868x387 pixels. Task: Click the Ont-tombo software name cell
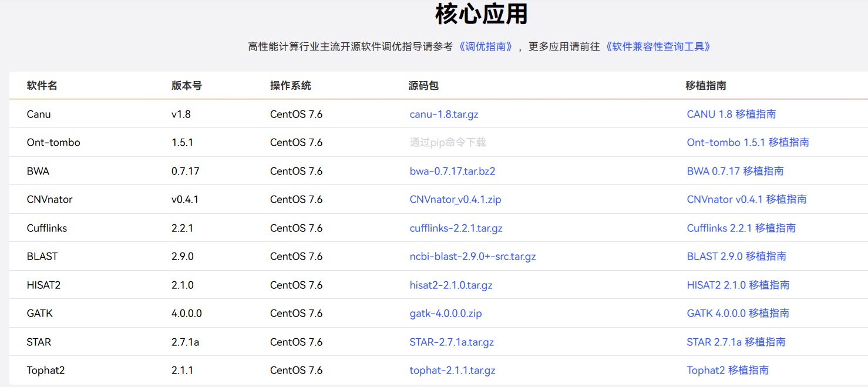click(x=53, y=142)
